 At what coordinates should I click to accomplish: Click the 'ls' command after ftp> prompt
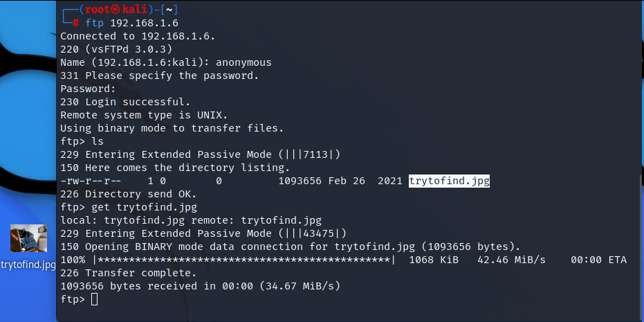coord(98,141)
